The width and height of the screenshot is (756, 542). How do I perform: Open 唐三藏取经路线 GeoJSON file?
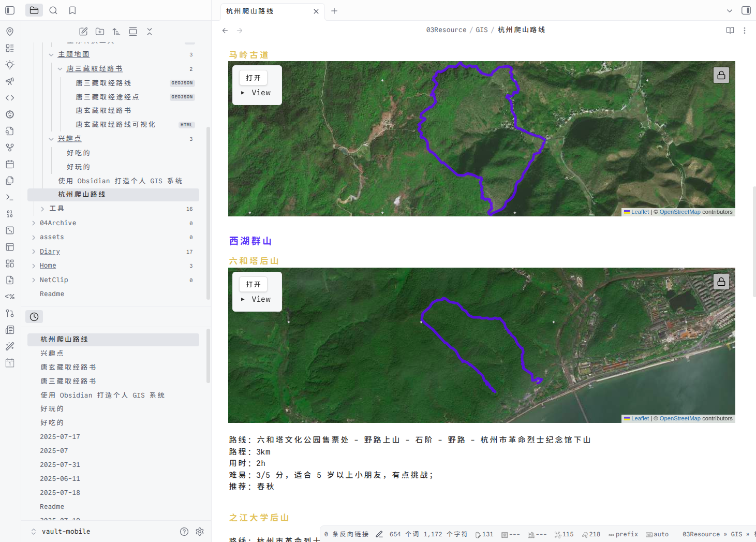coord(103,83)
